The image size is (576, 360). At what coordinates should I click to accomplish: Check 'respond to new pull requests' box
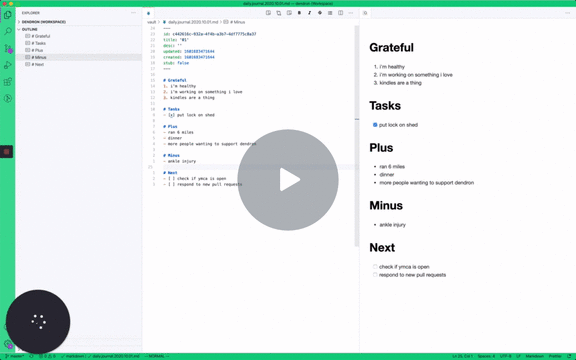point(375,275)
